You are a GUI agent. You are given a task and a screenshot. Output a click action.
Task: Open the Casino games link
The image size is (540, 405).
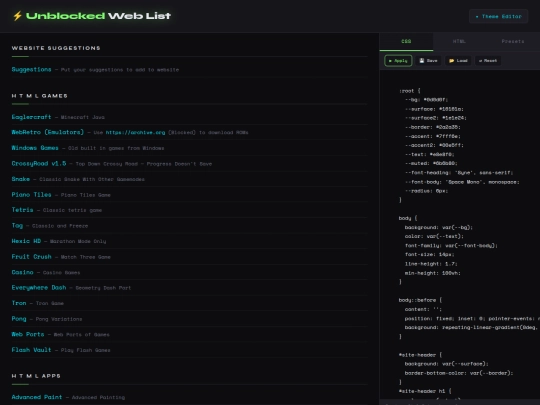(x=22, y=272)
